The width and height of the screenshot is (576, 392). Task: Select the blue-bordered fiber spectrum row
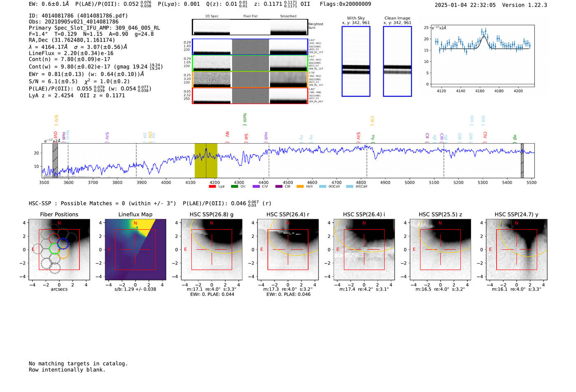click(x=250, y=47)
